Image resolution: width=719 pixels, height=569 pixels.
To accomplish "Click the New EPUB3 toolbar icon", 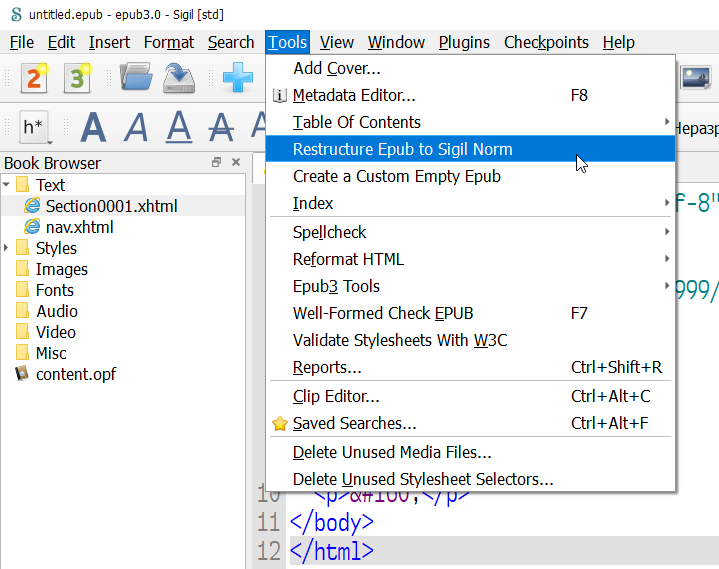I will click(x=77, y=77).
